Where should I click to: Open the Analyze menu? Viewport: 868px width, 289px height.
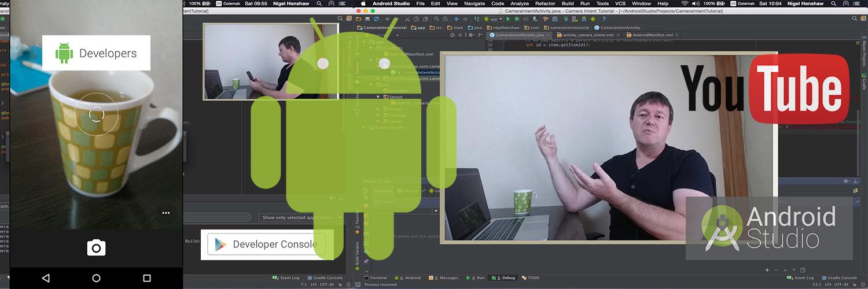point(520,3)
